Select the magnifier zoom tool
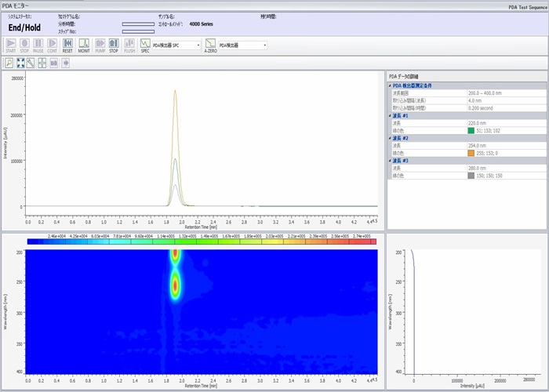 (x=9, y=62)
